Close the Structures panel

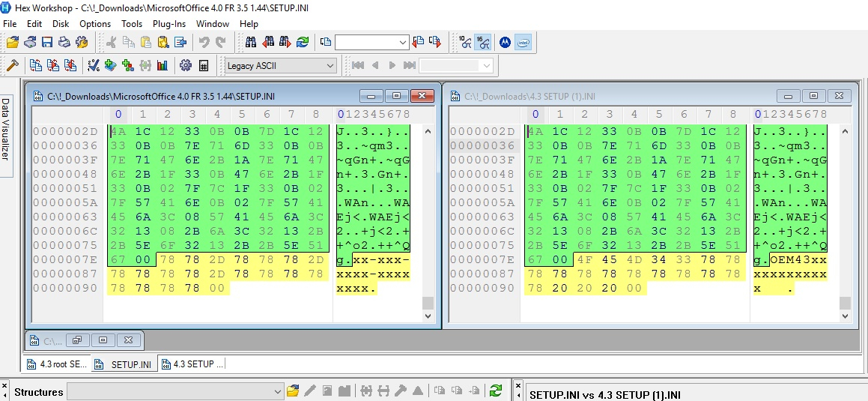click(x=4, y=385)
